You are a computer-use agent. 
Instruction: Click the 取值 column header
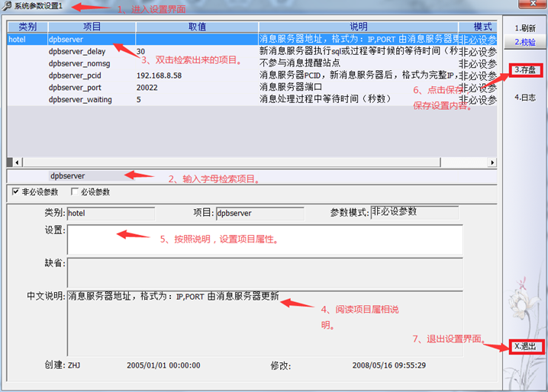click(196, 27)
